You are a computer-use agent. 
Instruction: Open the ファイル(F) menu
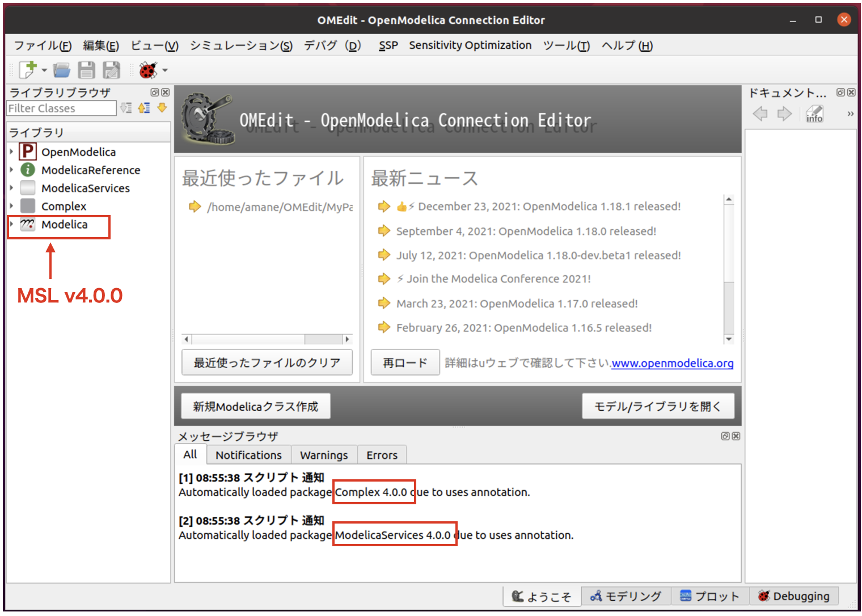coord(43,45)
